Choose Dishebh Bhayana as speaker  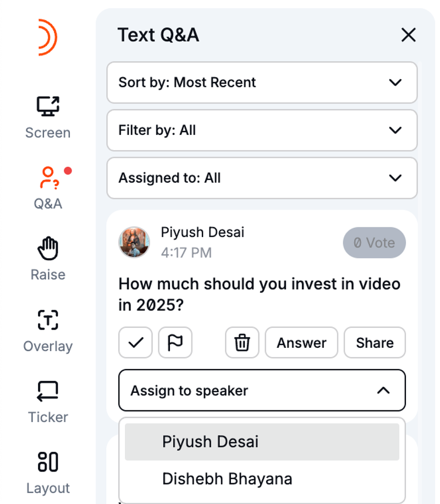tap(262, 479)
